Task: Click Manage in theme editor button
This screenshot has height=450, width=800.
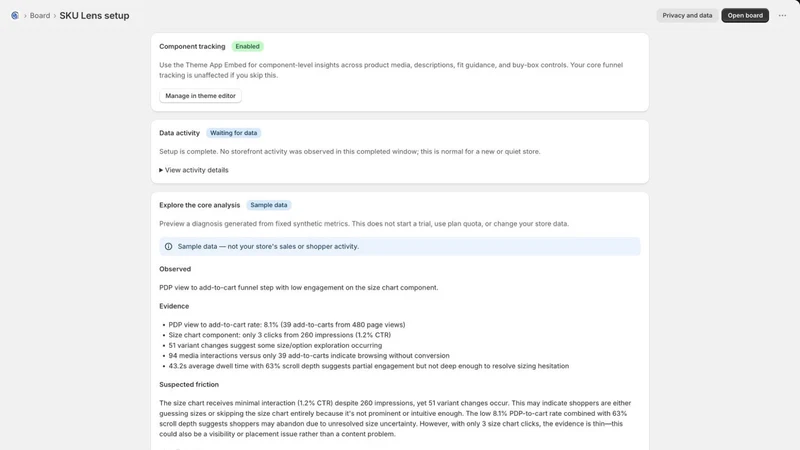Action: (x=201, y=96)
